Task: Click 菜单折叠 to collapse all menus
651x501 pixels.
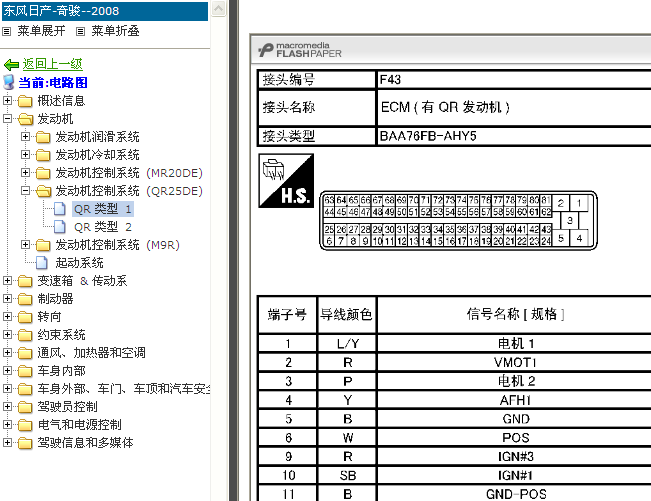Action: click(115, 31)
